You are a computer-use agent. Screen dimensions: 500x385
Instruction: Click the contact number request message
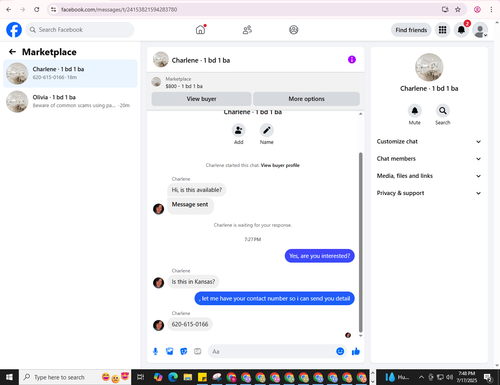pos(274,299)
